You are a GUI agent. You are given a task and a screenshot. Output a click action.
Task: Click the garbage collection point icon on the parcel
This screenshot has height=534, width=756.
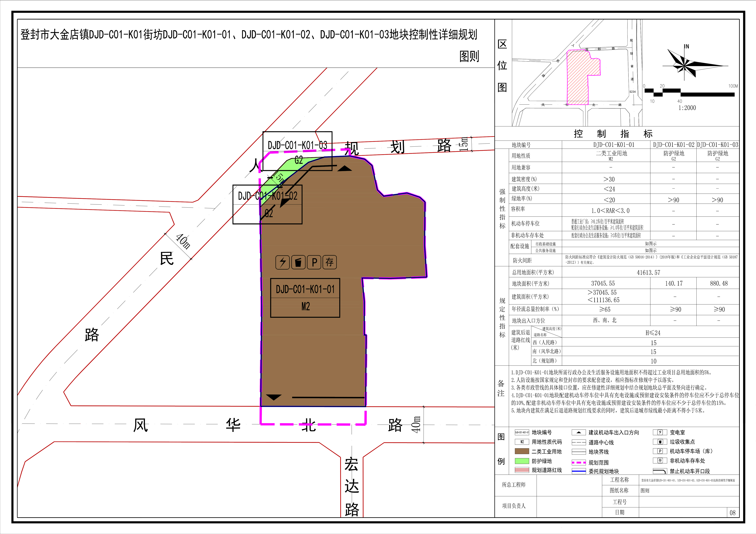[298, 262]
